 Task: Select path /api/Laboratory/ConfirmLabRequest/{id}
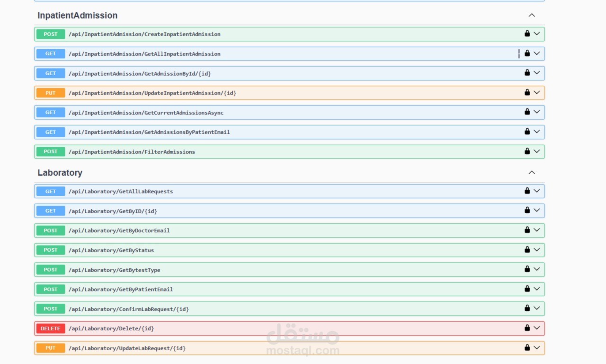click(129, 309)
